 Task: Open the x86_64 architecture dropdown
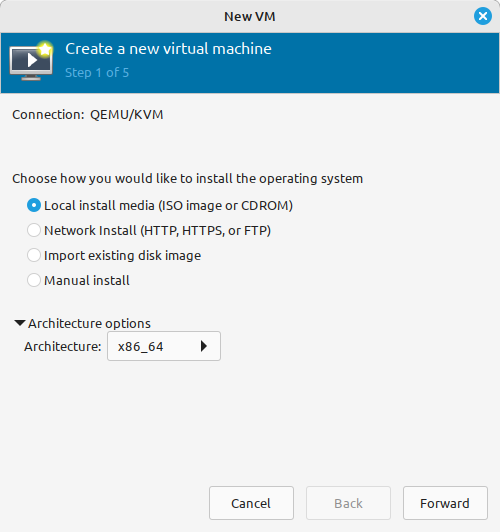click(164, 346)
